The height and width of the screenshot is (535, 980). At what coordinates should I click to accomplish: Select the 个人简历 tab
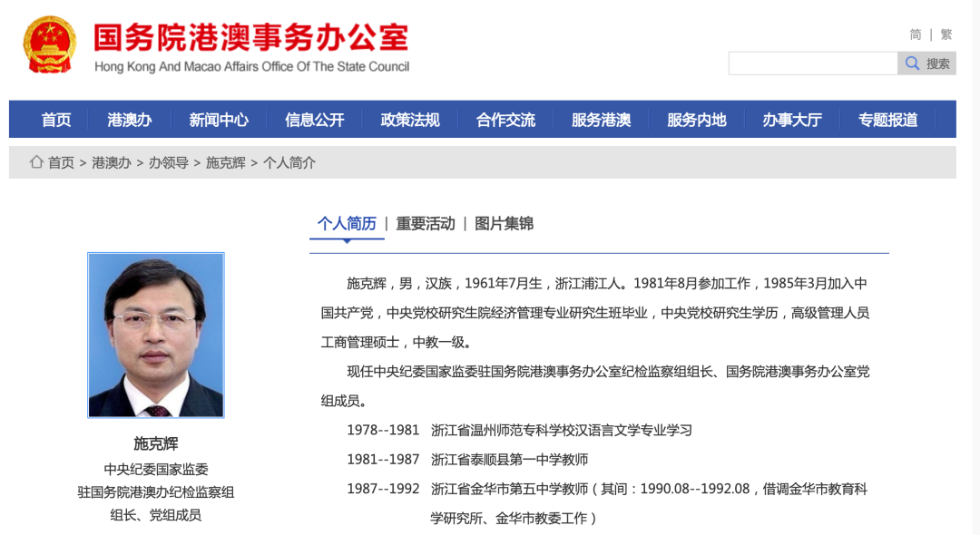347,223
